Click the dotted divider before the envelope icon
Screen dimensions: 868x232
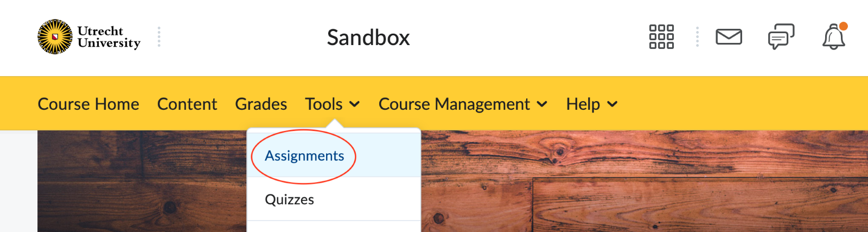coord(697,36)
